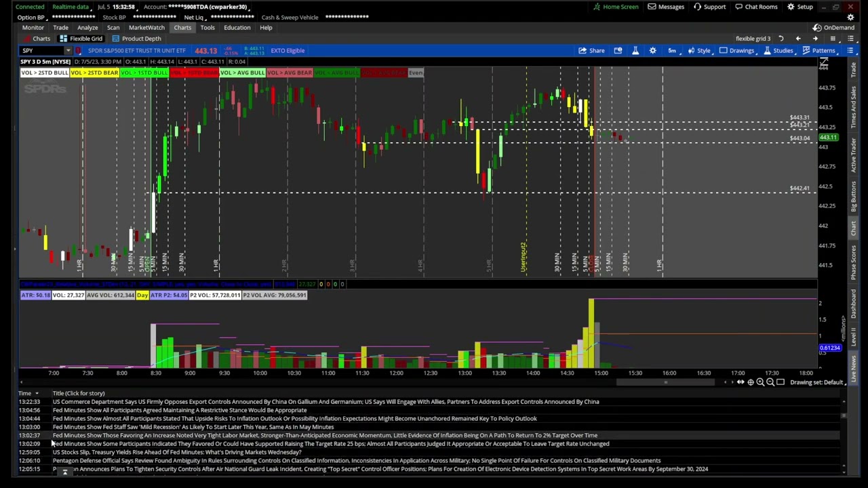This screenshot has height=488, width=868.
Task: Click the Day aggregation label in volume panel
Action: [142, 295]
